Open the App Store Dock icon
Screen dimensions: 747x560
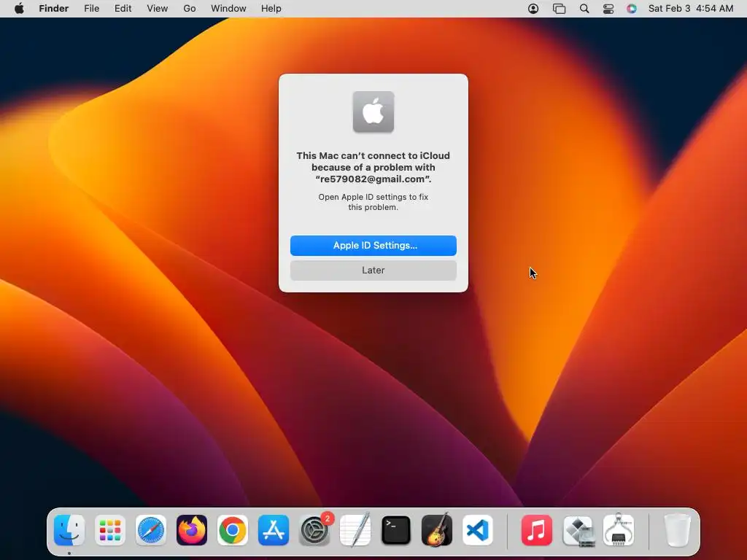click(274, 530)
